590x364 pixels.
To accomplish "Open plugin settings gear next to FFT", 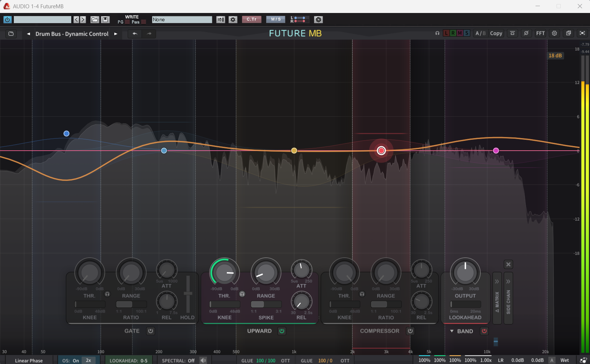I will [554, 33].
